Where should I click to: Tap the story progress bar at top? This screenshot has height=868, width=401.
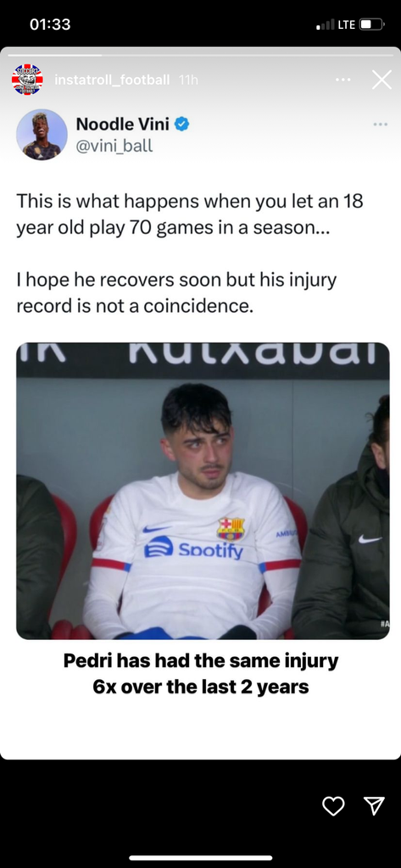click(200, 55)
